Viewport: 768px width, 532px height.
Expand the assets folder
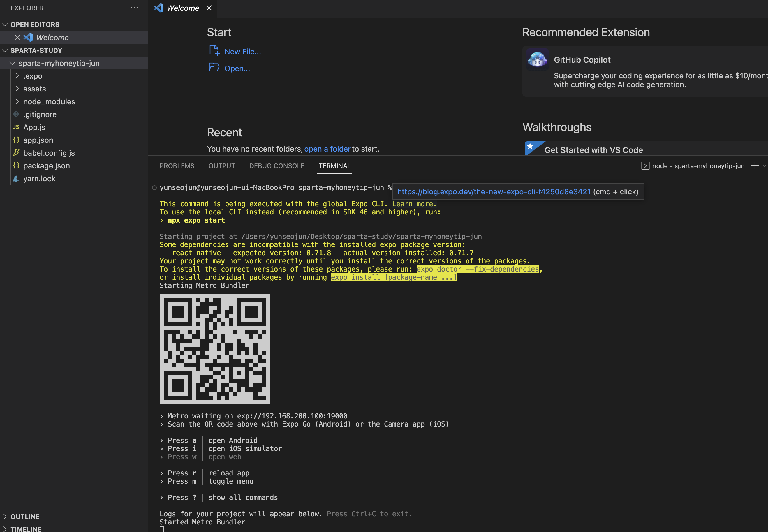click(17, 89)
